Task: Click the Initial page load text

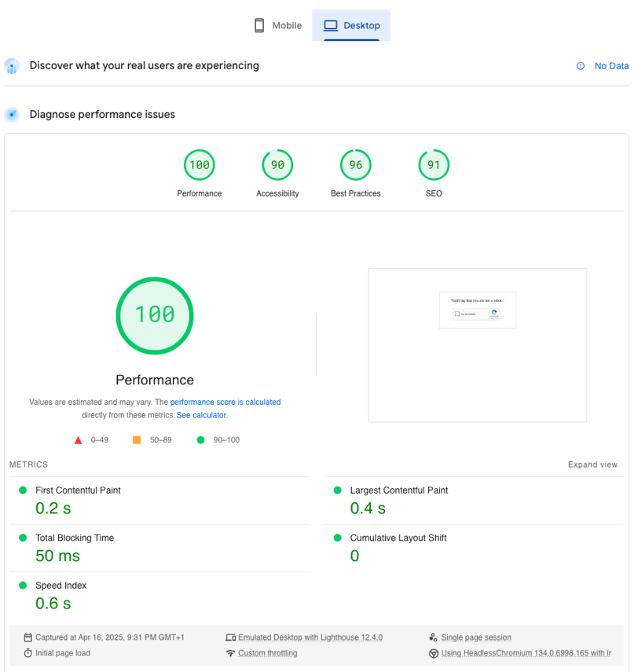Action: pyautogui.click(x=63, y=652)
